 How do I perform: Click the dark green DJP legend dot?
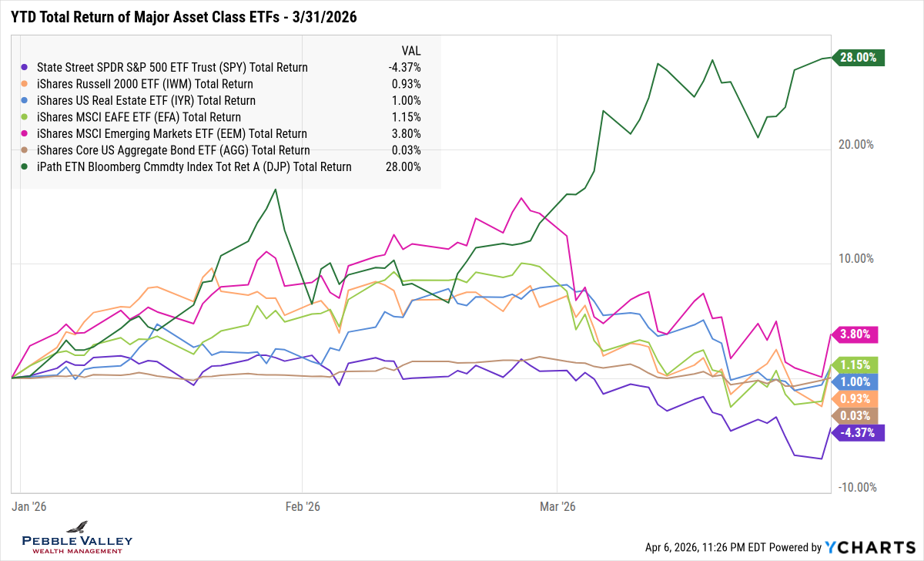(25, 167)
